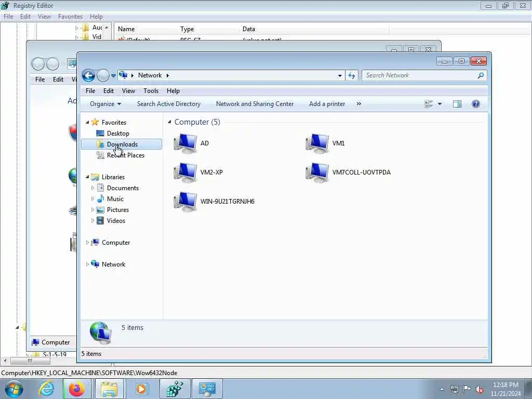Expand the Documents library node
This screenshot has height=399, width=532.
[92, 188]
